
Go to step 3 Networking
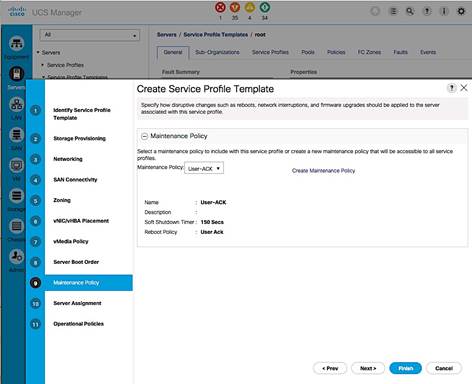68,159
